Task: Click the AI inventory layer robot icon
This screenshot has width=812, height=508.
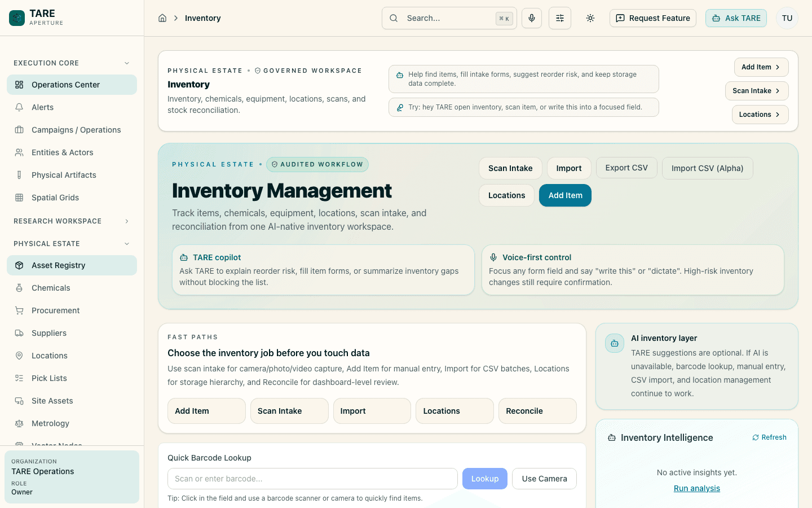Action: (x=615, y=343)
